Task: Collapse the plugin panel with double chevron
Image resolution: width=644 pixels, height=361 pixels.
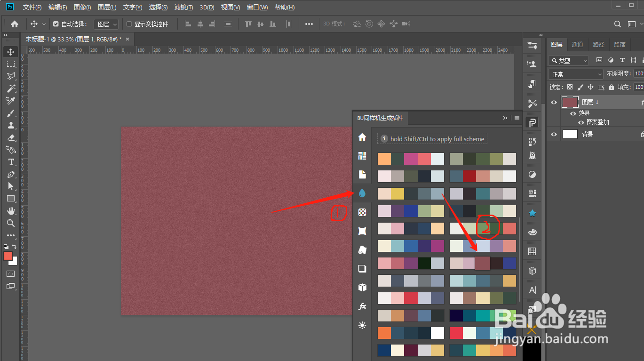Action: tap(505, 118)
